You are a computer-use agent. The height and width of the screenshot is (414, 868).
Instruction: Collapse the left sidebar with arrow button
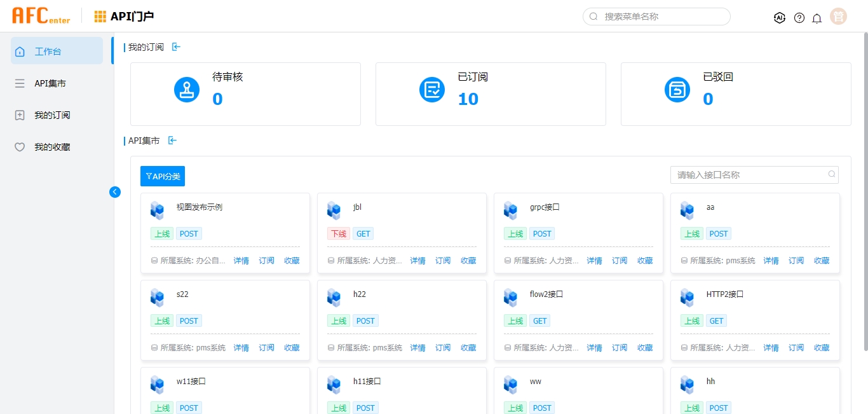coord(115,191)
